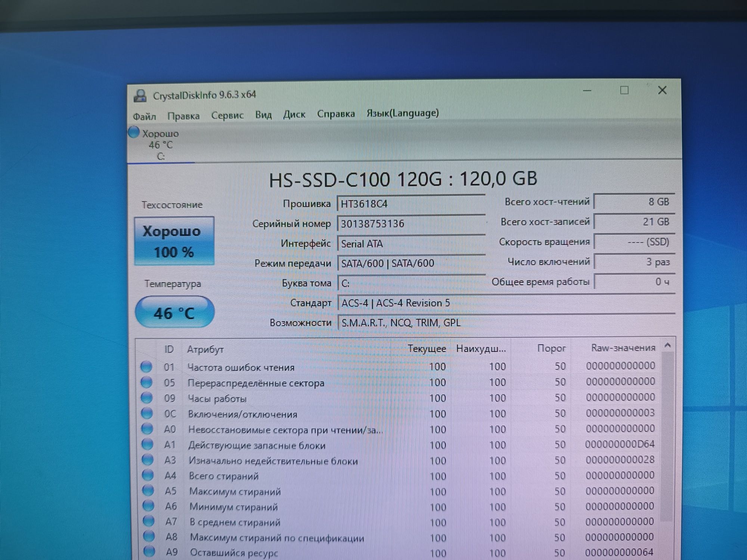Select the row Частота ошибок чтения
This screenshot has width=747, height=560.
click(398, 367)
